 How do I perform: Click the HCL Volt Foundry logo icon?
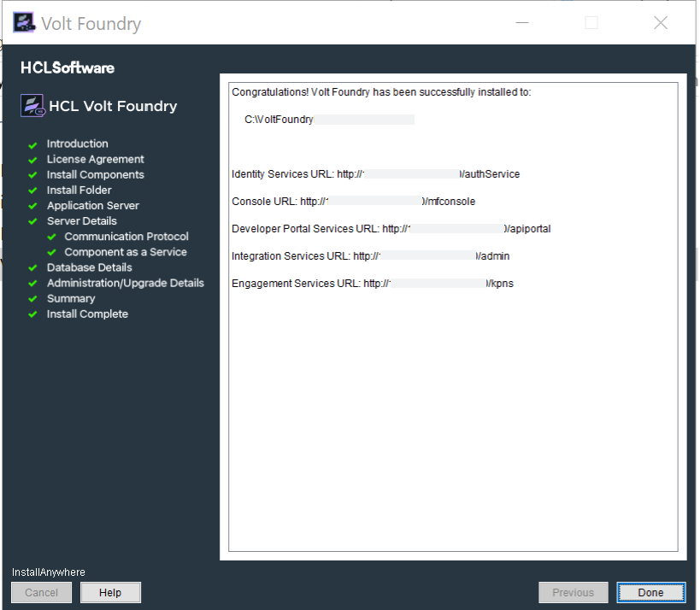click(x=32, y=105)
